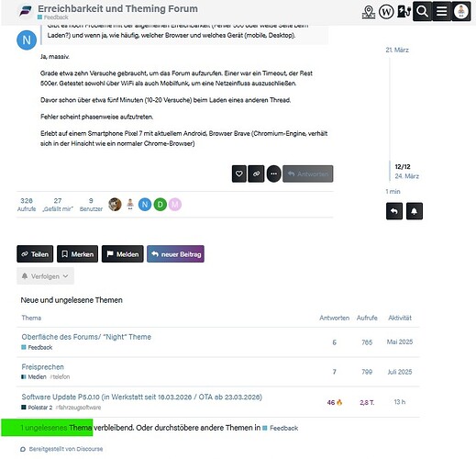
Task: Open poster N avatar beside the post
Action: point(27,40)
